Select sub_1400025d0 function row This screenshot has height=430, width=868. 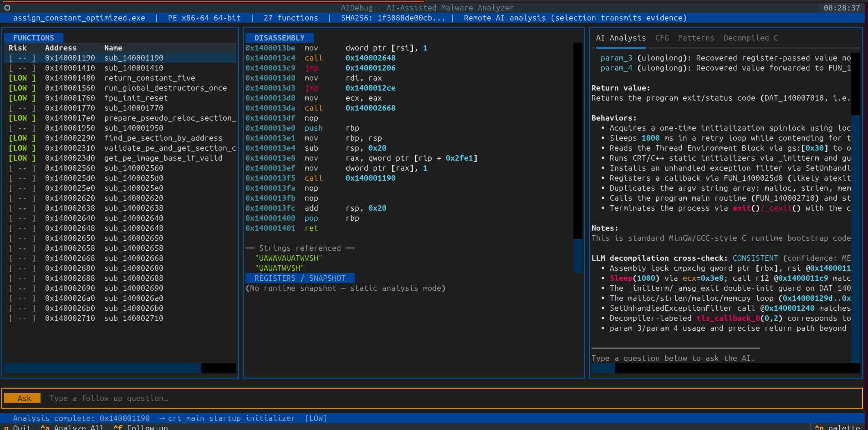pos(120,178)
